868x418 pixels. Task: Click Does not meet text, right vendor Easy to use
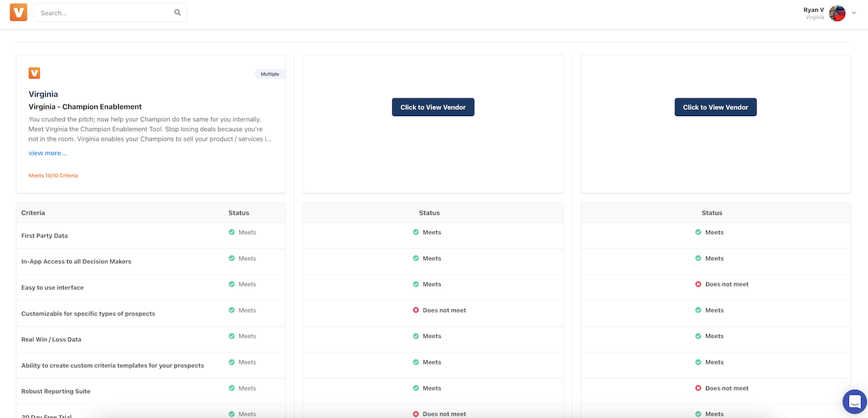coord(727,284)
